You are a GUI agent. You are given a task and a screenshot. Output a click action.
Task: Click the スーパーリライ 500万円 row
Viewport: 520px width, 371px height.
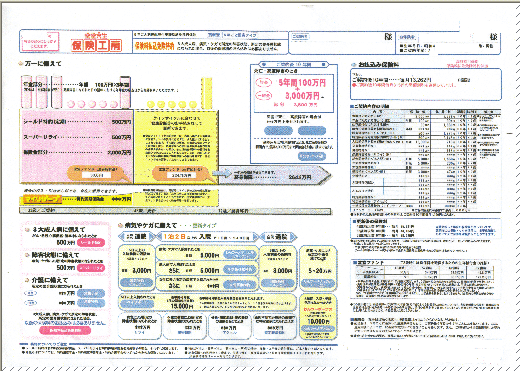click(x=77, y=137)
